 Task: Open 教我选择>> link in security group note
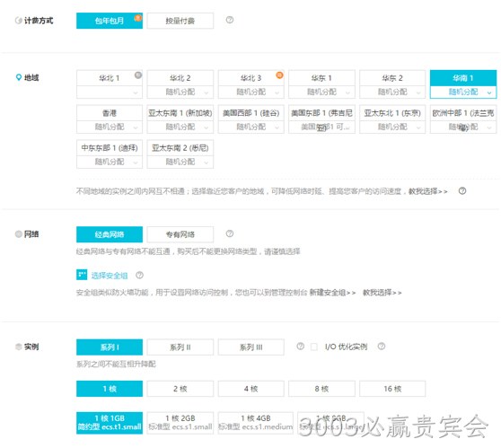pos(382,293)
